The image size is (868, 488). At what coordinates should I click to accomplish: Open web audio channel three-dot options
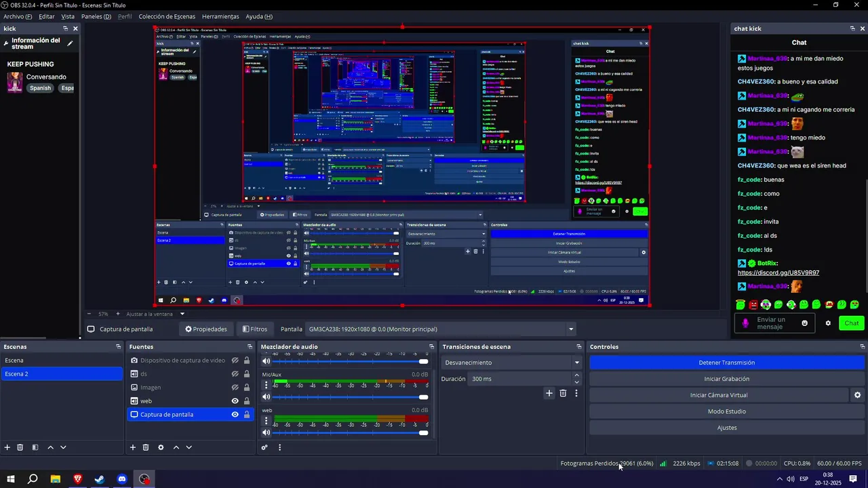click(x=266, y=420)
